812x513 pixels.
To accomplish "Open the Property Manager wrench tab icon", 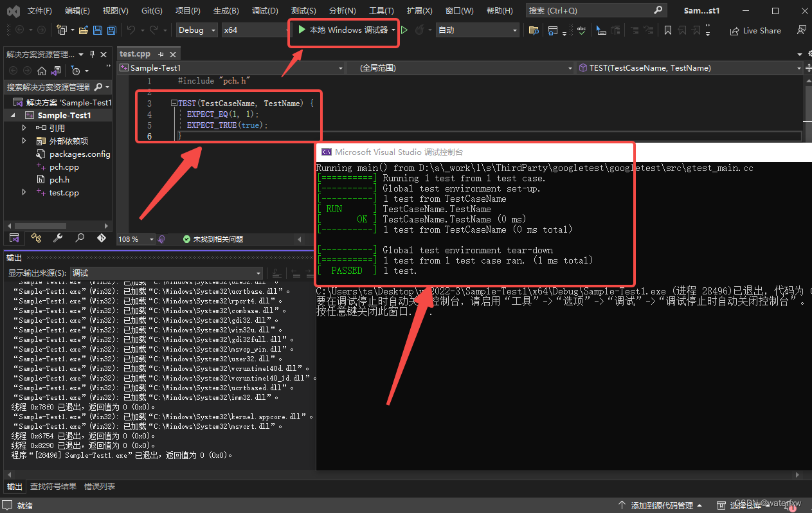I will 58,239.
